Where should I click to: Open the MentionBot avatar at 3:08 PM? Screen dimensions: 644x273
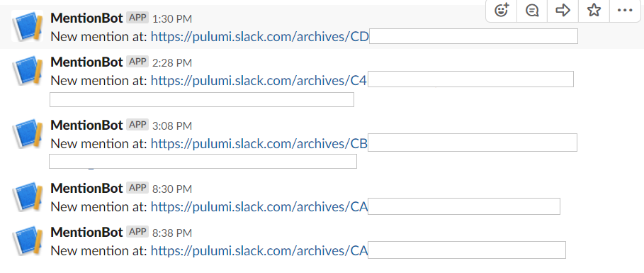[27, 133]
